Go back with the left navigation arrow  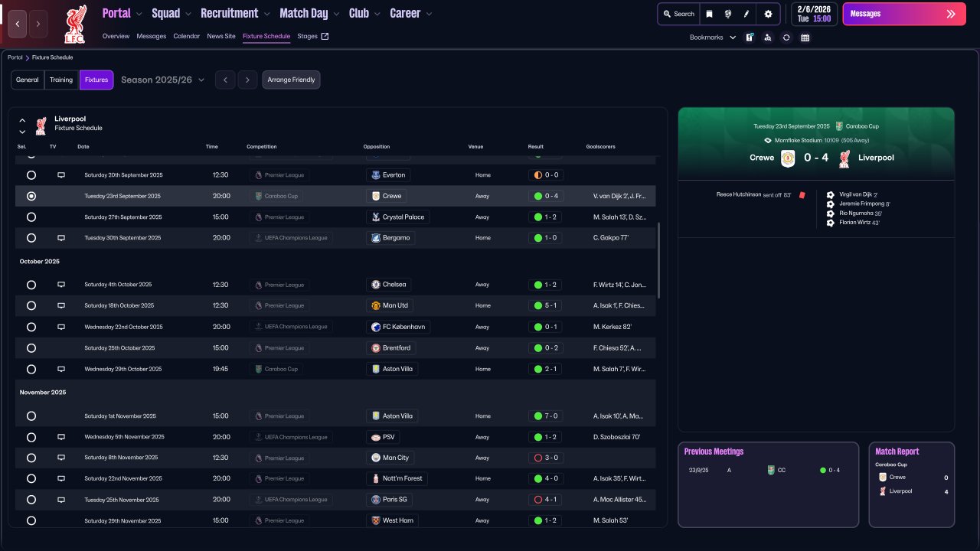pyautogui.click(x=18, y=24)
